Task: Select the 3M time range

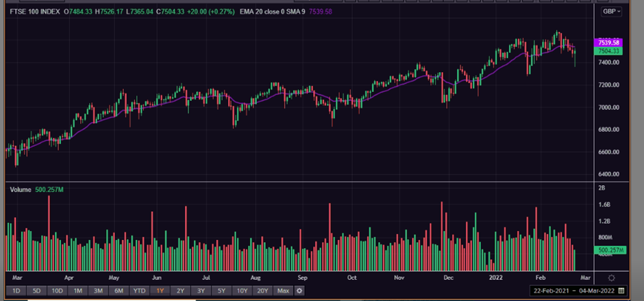Action: 98,291
